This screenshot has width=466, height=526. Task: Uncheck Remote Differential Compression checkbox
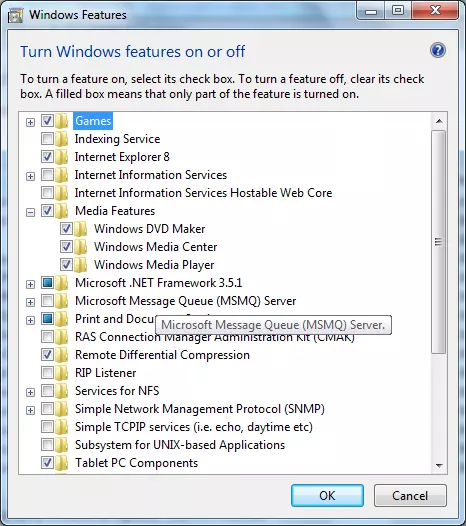point(47,355)
